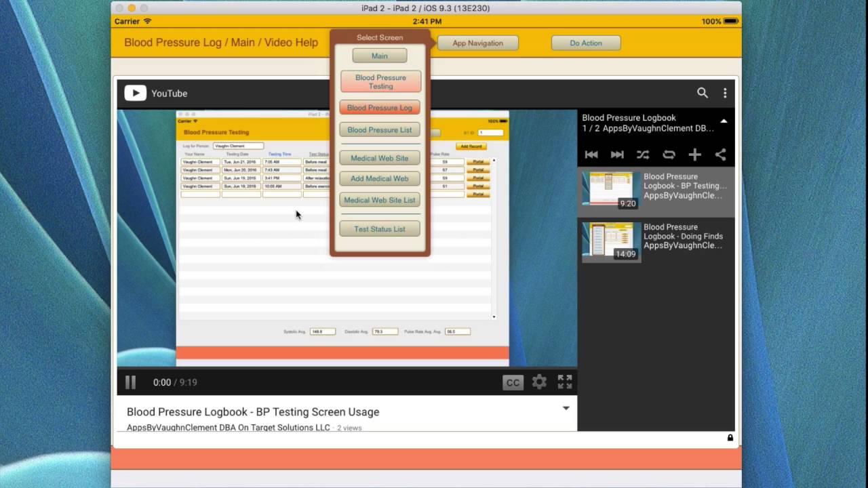This screenshot has height=488, width=868.
Task: Click the 2:41 PM clock in status bar
Action: pos(427,21)
